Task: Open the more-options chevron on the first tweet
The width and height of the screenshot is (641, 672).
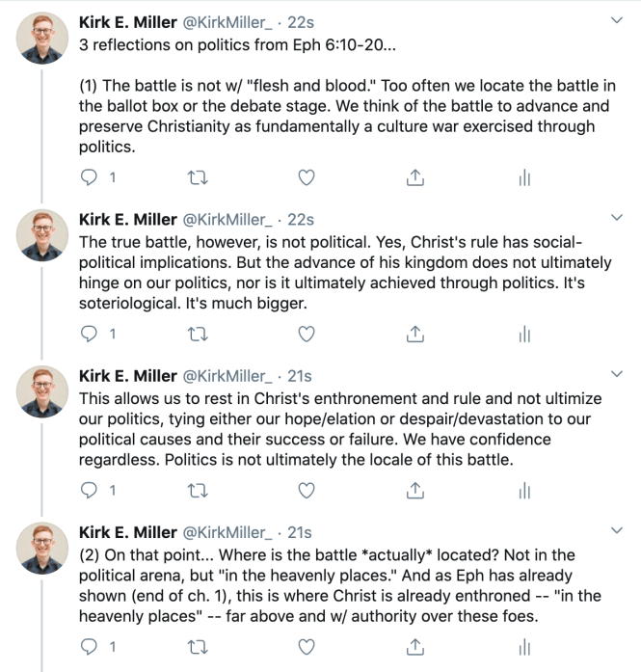Action: coord(618,20)
